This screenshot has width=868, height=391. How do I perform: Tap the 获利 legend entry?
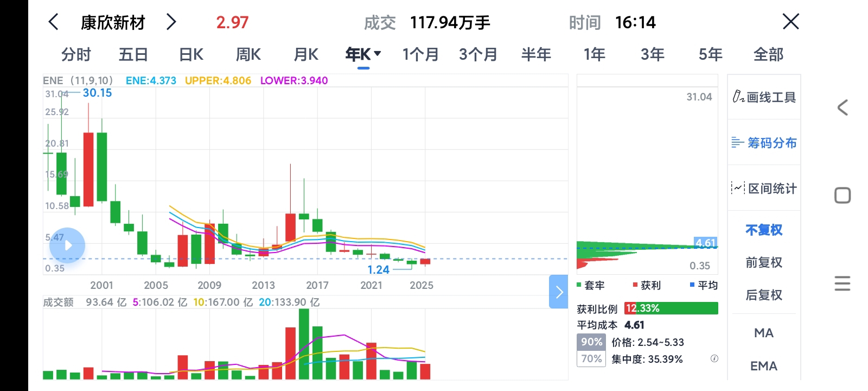pyautogui.click(x=647, y=285)
